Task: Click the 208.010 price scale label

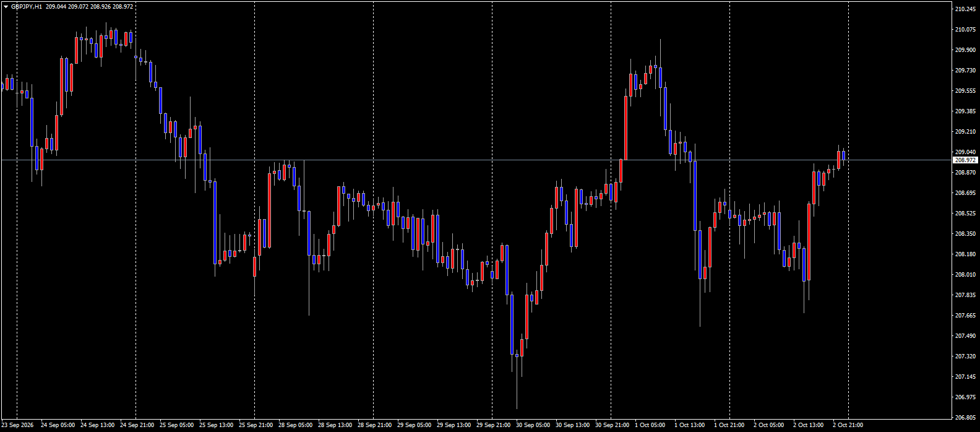Action: (965, 275)
